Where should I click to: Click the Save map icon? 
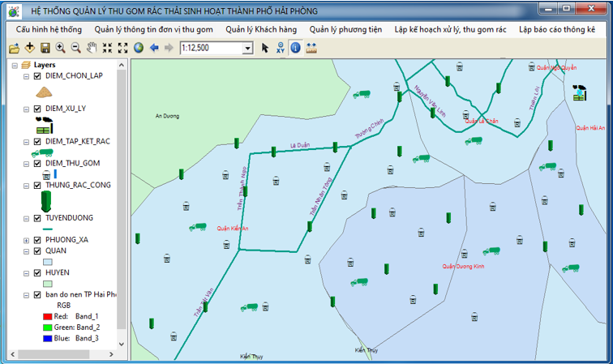click(x=45, y=49)
